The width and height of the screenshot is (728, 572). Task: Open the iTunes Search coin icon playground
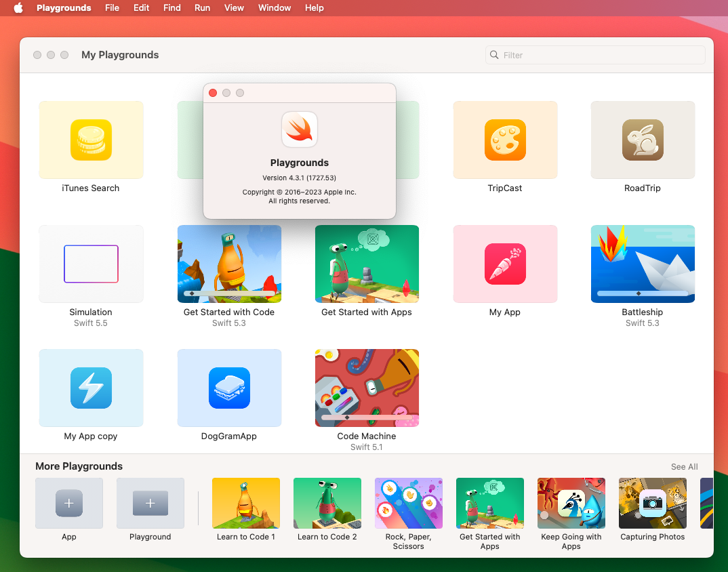tap(91, 140)
